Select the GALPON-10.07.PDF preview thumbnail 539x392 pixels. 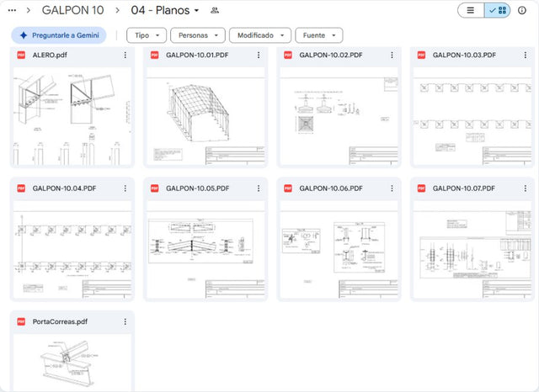pos(472,250)
